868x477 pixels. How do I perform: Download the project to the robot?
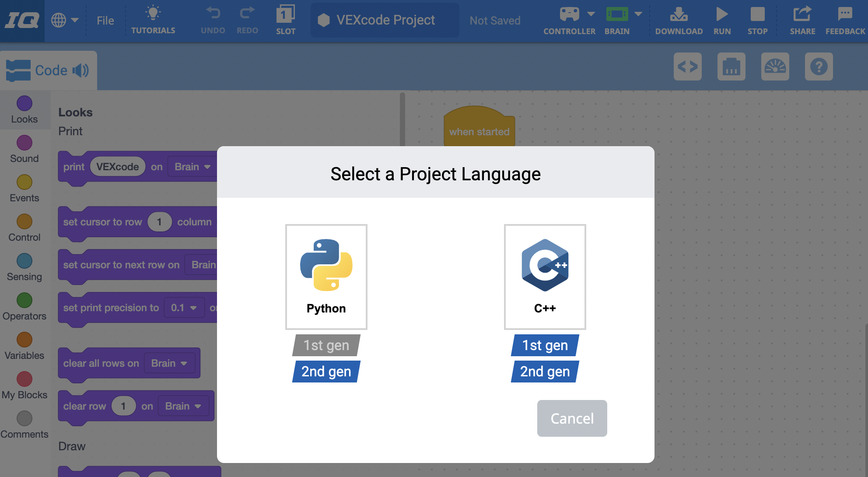click(x=679, y=20)
